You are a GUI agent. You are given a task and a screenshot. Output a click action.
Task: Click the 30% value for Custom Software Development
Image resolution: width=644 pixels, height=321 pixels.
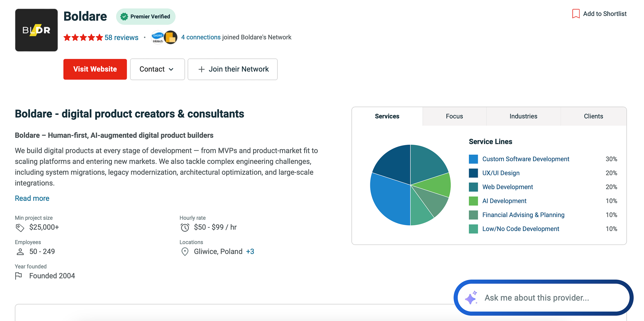(x=611, y=159)
